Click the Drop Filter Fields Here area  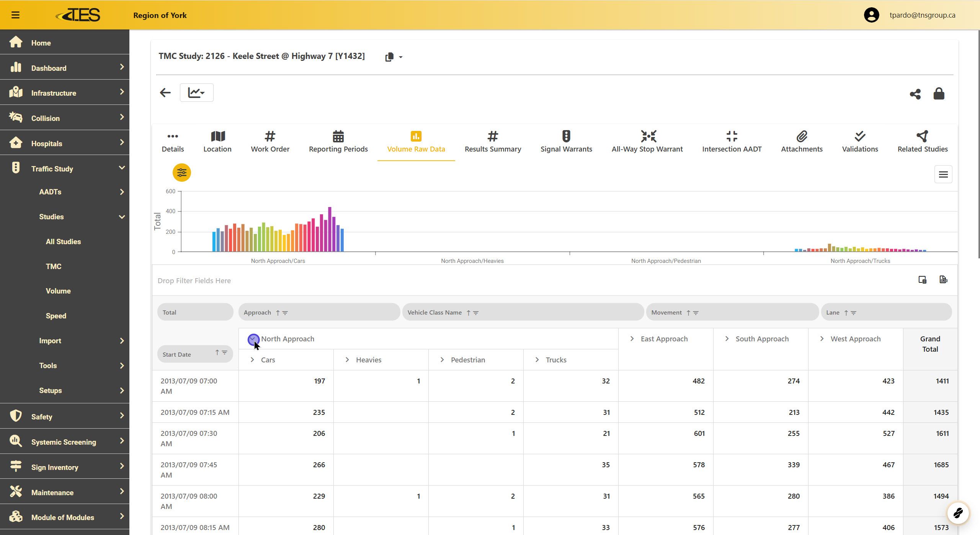pyautogui.click(x=194, y=281)
